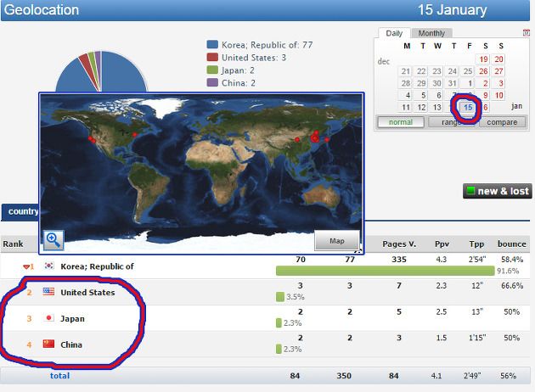Open the calendar icon above the date picker
The image size is (535, 392).
click(527, 32)
